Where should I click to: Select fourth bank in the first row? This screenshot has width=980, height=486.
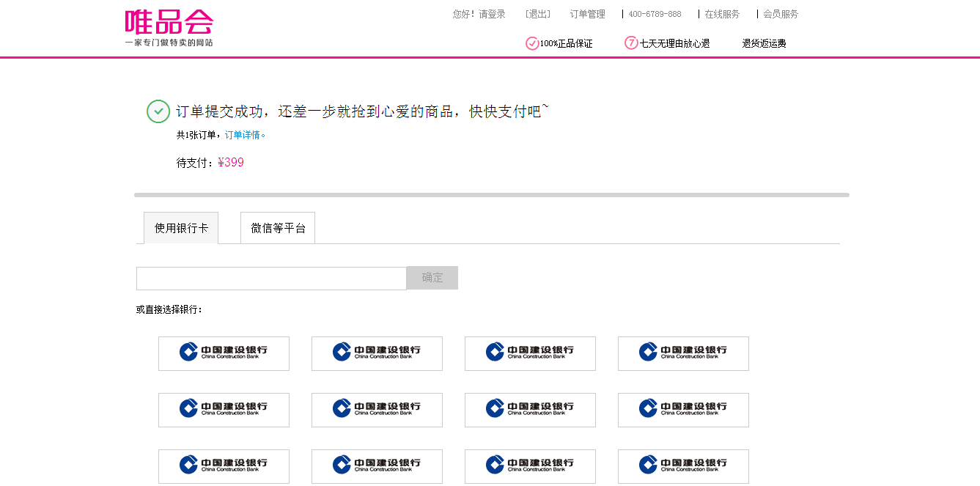pos(683,353)
